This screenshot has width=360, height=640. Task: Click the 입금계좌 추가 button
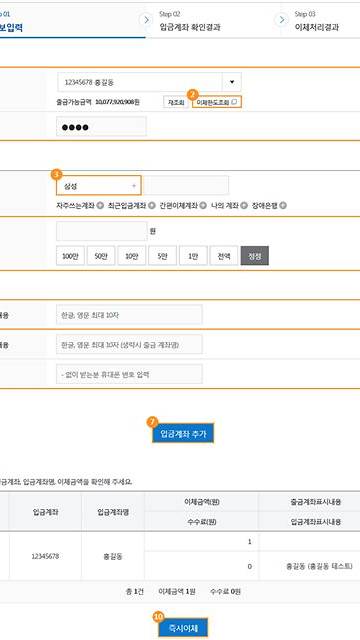183,433
